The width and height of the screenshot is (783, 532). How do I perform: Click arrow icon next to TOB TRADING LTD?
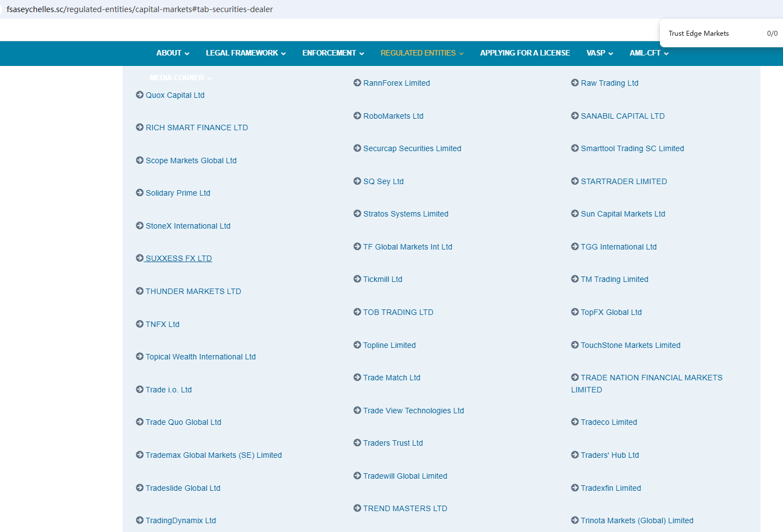[x=357, y=312]
